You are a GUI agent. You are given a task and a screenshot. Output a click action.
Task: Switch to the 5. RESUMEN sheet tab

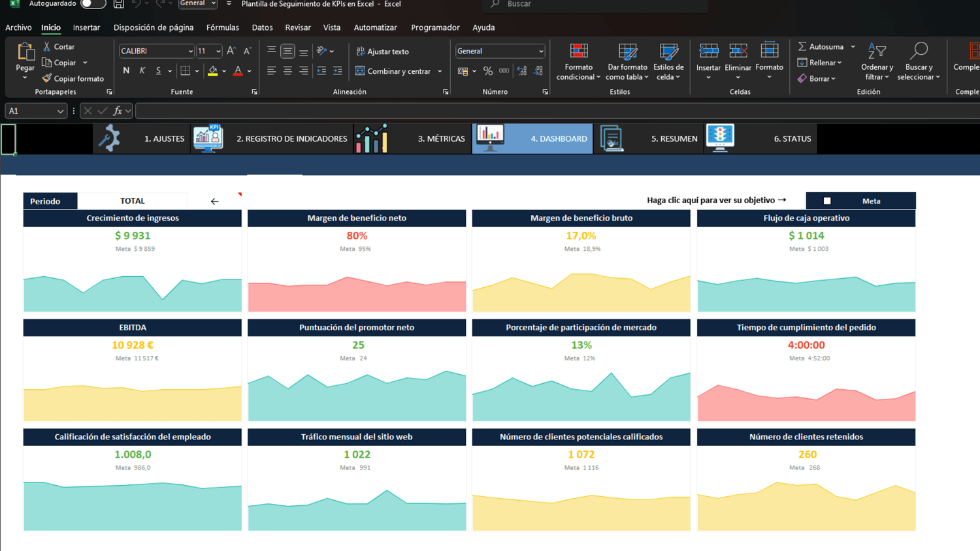tap(674, 138)
